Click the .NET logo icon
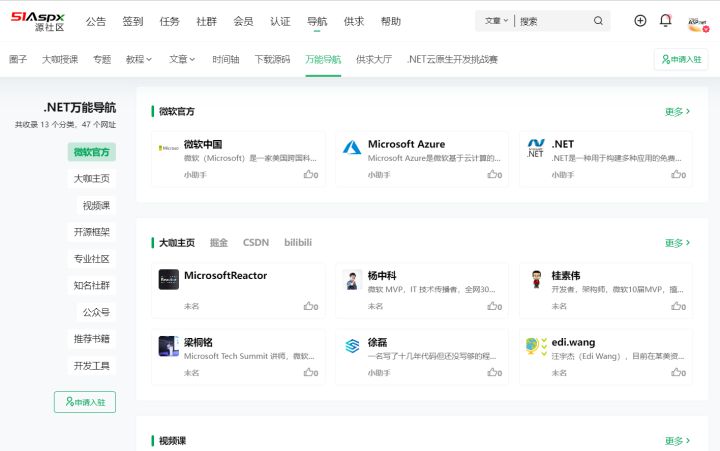 tap(535, 148)
